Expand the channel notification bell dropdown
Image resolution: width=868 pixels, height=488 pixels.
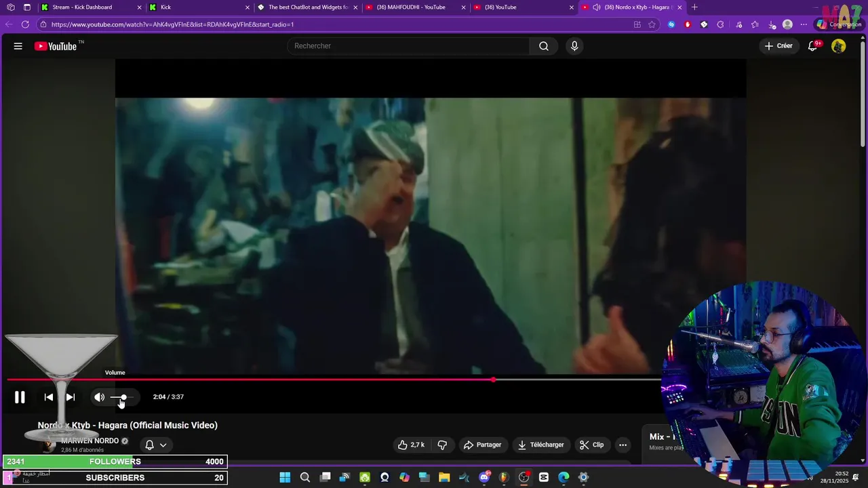point(156,445)
